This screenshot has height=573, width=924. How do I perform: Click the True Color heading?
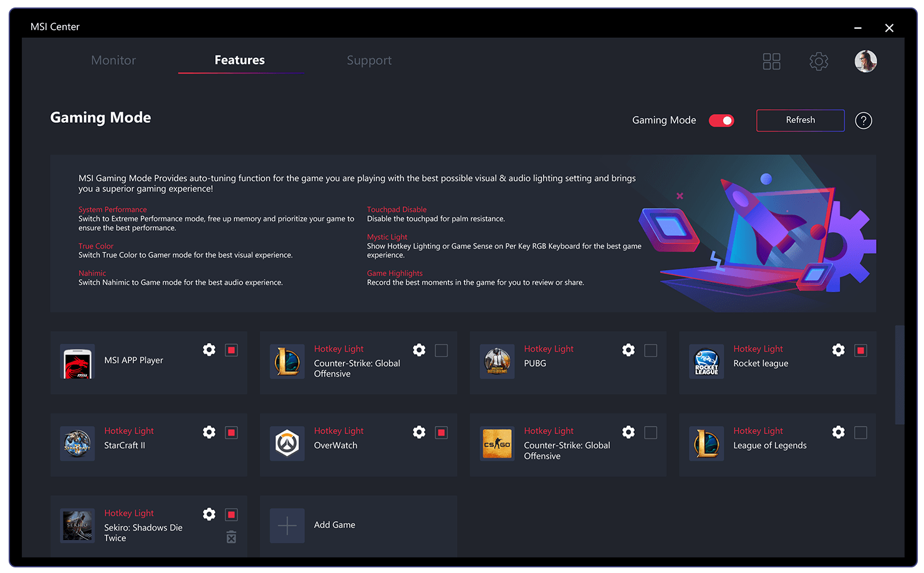(x=96, y=246)
